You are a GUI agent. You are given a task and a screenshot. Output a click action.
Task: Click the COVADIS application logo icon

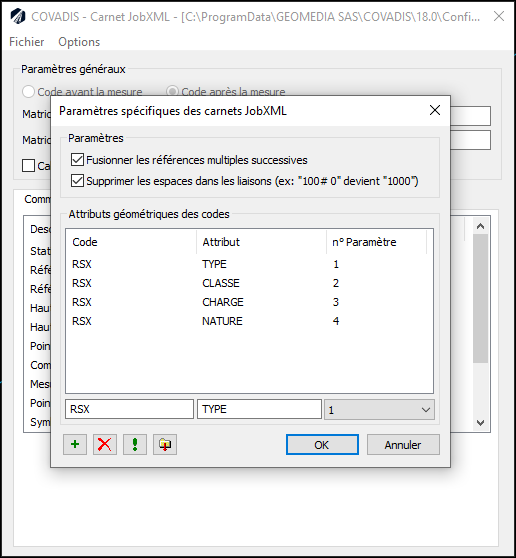(x=18, y=16)
